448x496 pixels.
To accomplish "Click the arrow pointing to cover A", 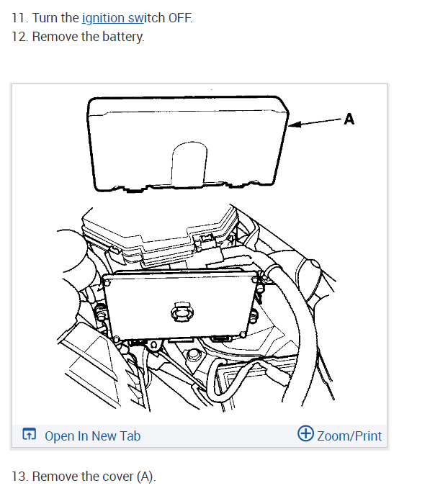I will point(315,122).
